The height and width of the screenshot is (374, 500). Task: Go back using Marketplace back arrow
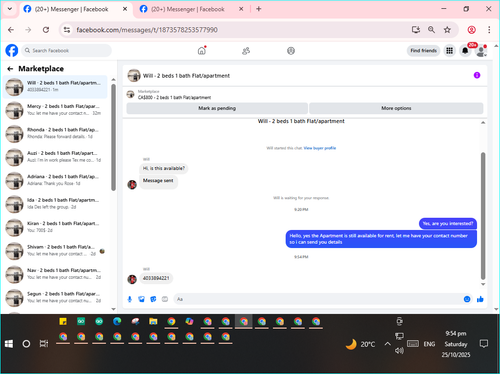pyautogui.click(x=10, y=69)
